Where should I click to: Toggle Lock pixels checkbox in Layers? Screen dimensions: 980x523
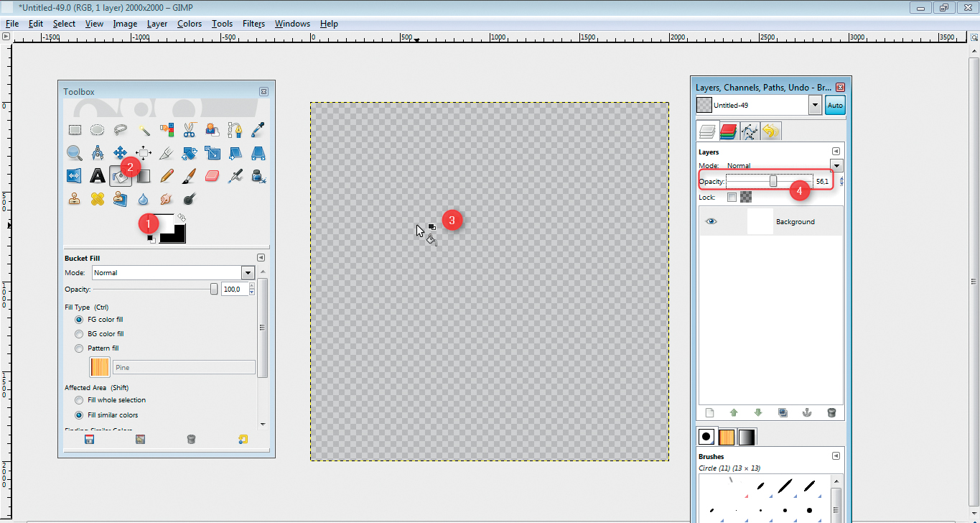[x=732, y=197]
